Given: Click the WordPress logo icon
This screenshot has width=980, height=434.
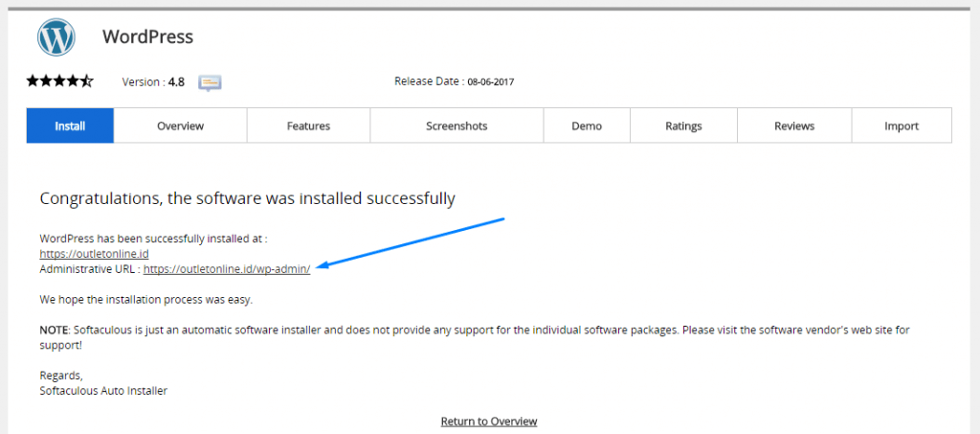Looking at the screenshot, I should [56, 37].
